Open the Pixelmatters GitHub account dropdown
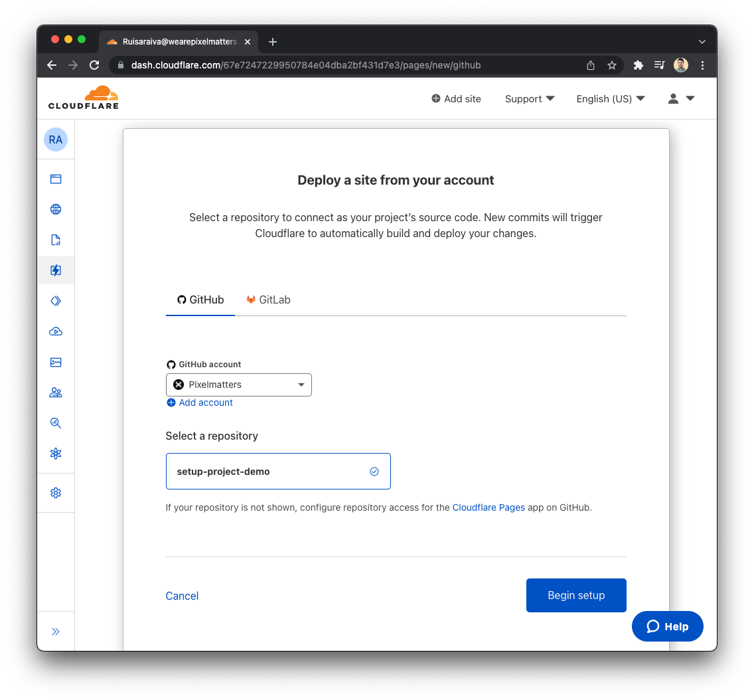This screenshot has height=700, width=754. 238,385
